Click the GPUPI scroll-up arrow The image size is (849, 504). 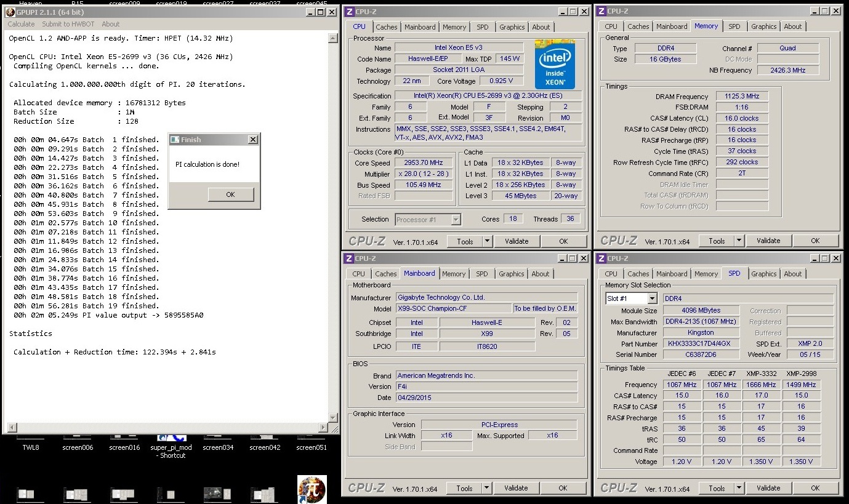(x=333, y=38)
